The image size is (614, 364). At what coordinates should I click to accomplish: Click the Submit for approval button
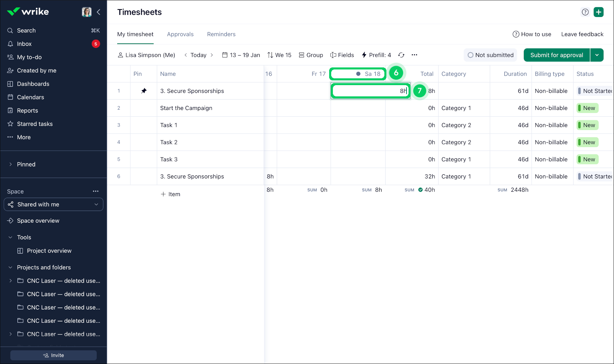556,55
